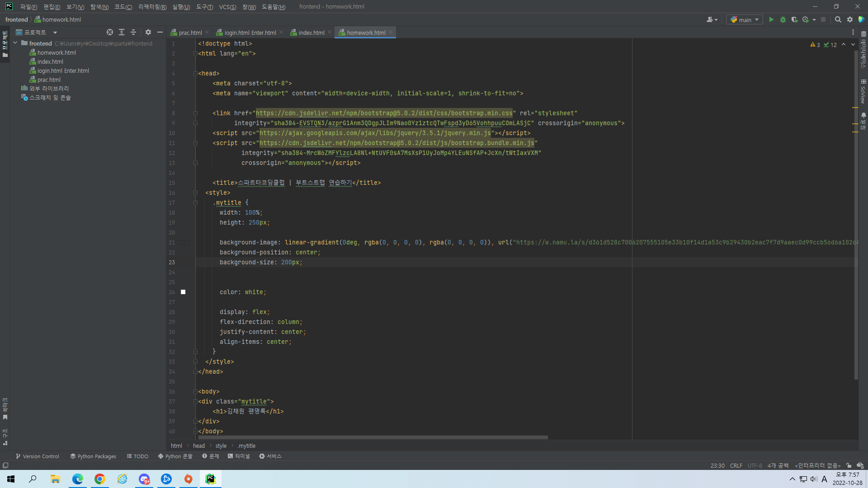868x488 pixels.
Task: Toggle the Python 콘솔 tool window
Action: [x=175, y=456]
